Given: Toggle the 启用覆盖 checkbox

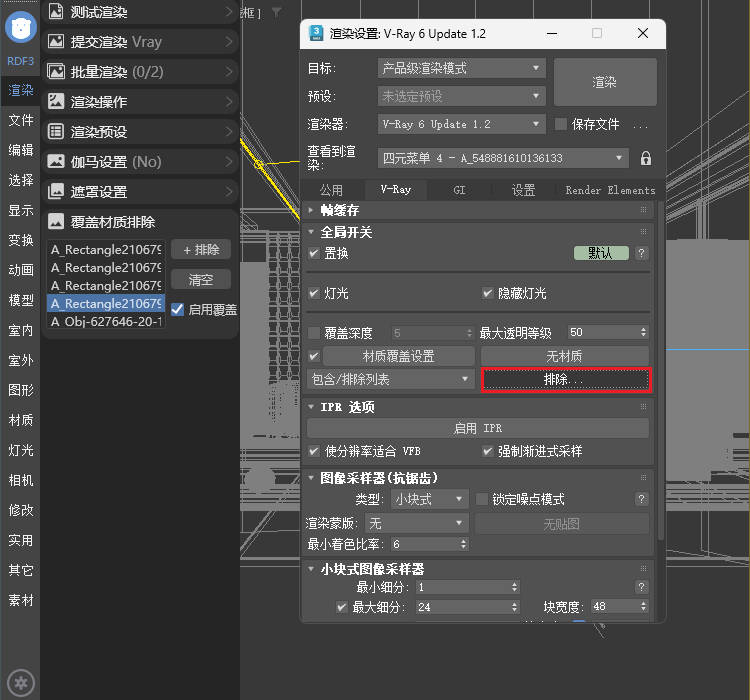Looking at the screenshot, I should 178,310.
